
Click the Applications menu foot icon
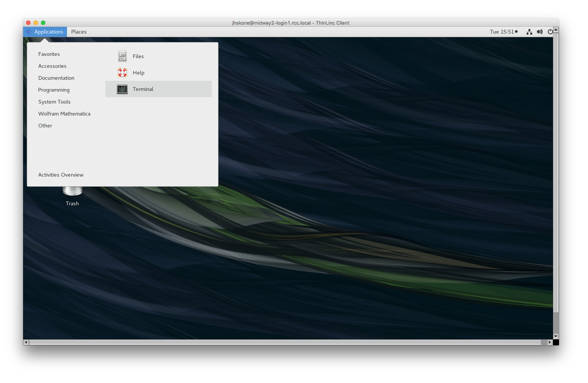pyautogui.click(x=29, y=32)
